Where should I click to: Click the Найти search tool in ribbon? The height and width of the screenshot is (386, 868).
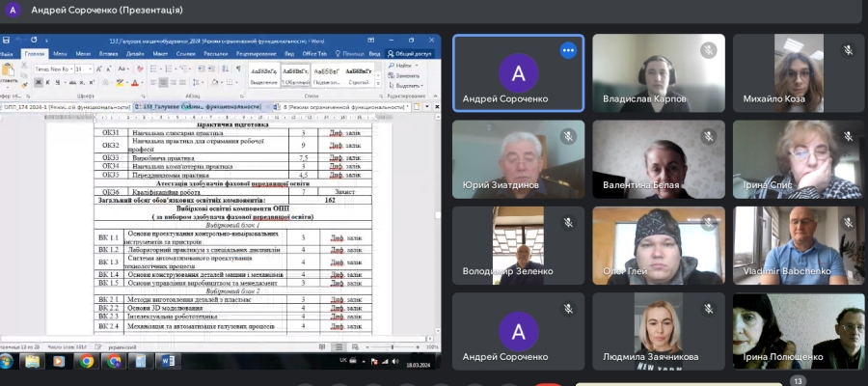click(403, 65)
